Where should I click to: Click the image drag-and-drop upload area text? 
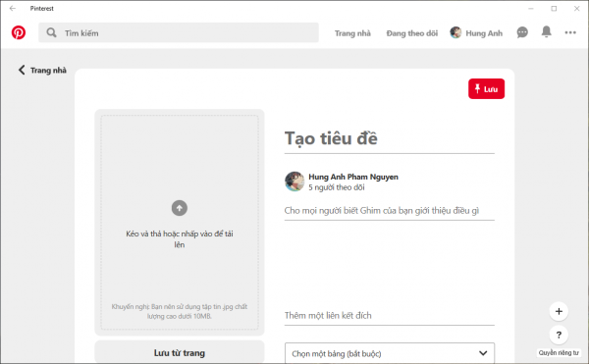pyautogui.click(x=180, y=239)
